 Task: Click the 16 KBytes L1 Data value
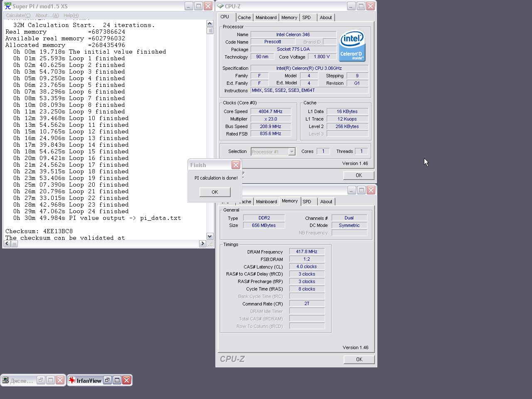(x=347, y=111)
